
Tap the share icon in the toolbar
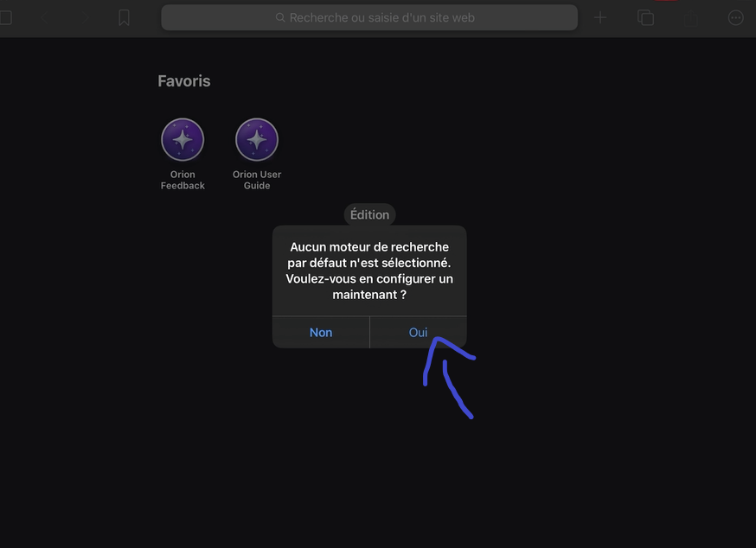pos(690,17)
